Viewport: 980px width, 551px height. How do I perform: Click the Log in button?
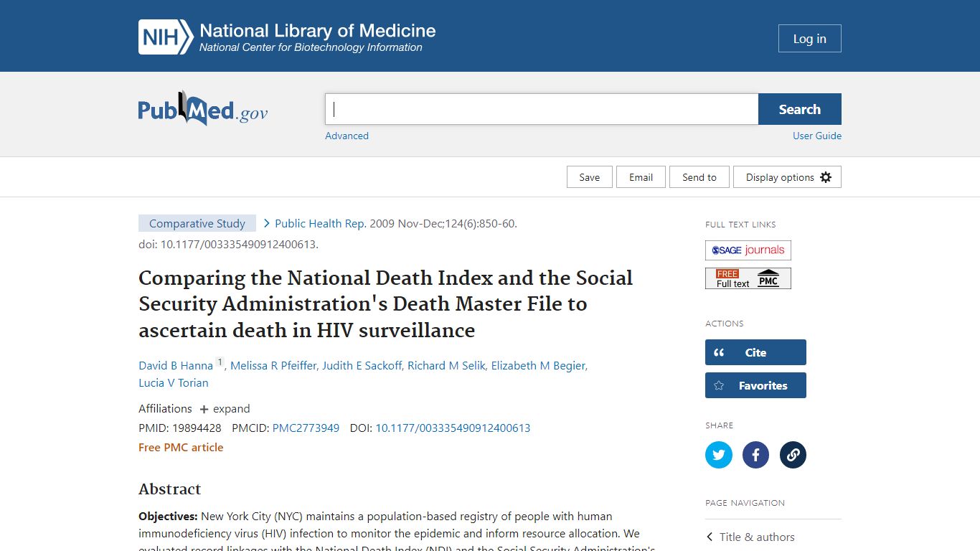pyautogui.click(x=810, y=39)
